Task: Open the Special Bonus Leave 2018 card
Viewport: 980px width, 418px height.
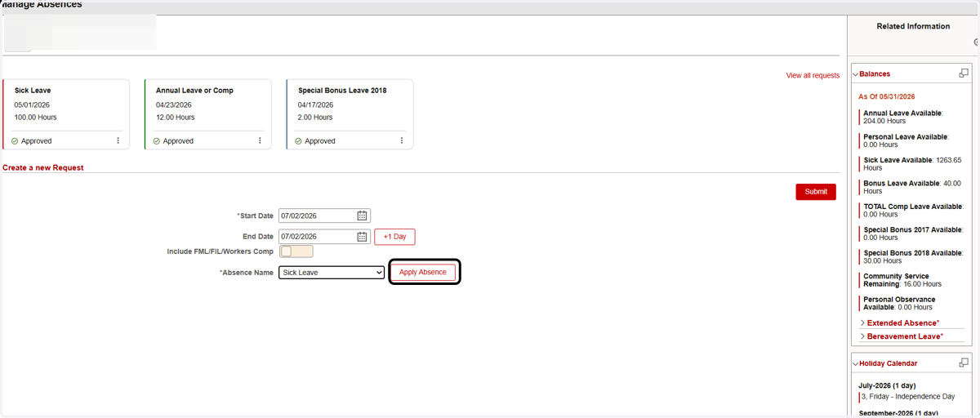Action: tap(350, 114)
